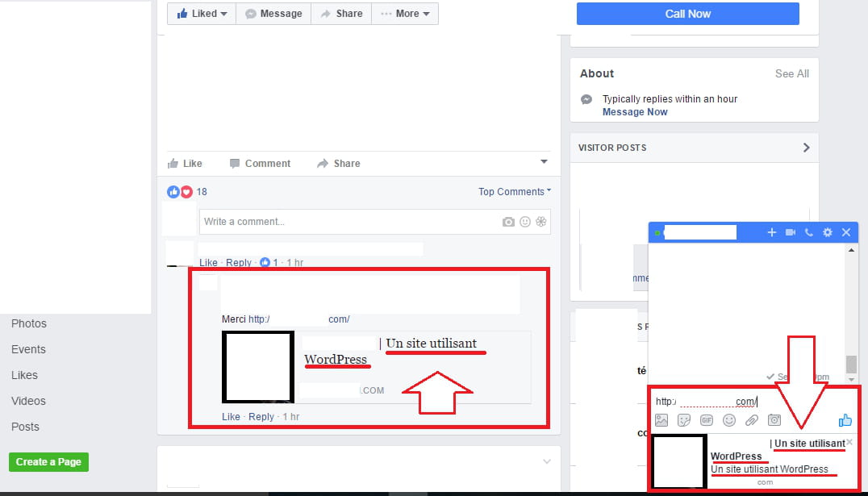Screen dimensions: 868x496
Task: Like the first comment posted 1 hr ago
Action: [x=208, y=262]
